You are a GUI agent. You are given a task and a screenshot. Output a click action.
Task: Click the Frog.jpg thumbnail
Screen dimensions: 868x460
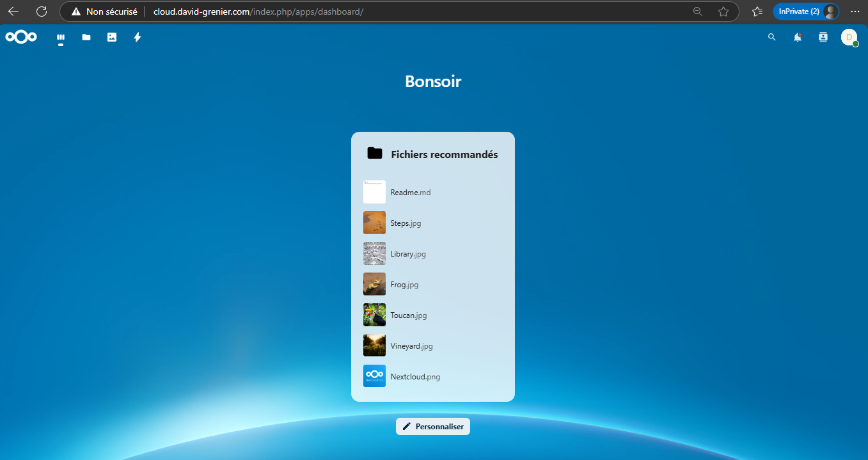374,284
